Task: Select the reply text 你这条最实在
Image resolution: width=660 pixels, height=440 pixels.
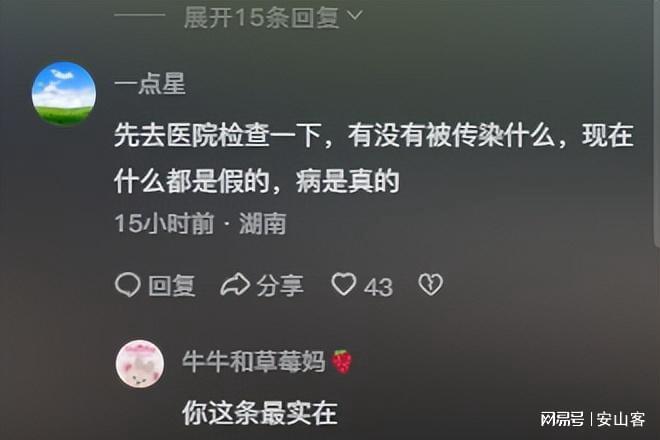Action: coord(260,413)
